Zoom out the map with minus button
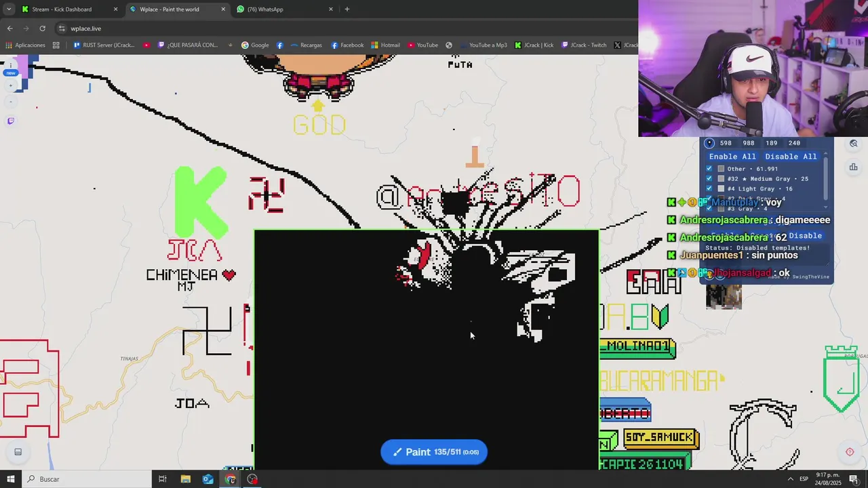Screen dimensions: 868x488 click(x=10, y=102)
